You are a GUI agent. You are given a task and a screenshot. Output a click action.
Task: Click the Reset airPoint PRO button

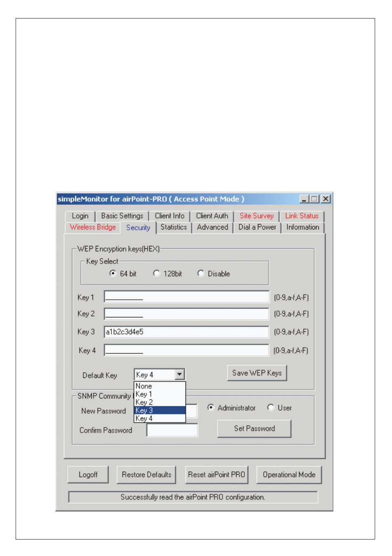point(216,475)
